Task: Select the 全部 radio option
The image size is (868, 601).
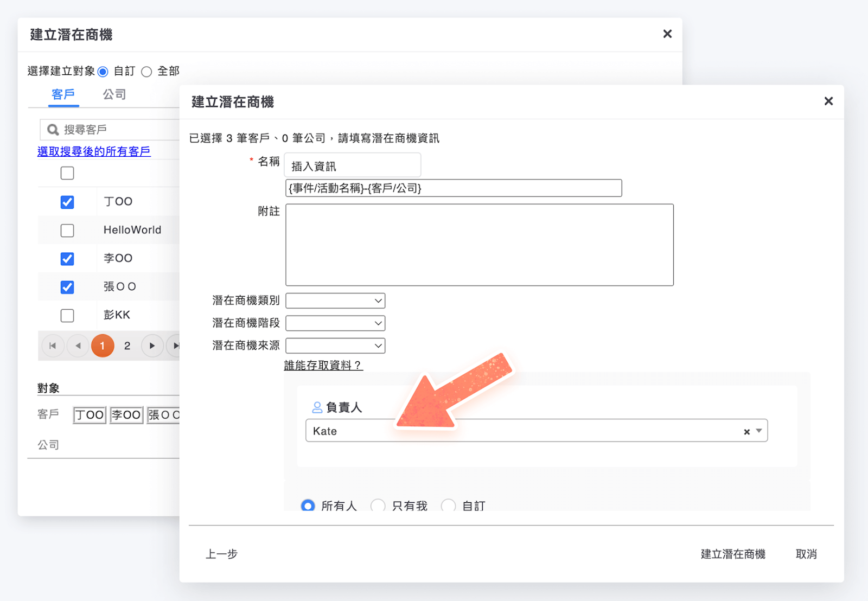Action: tap(146, 72)
